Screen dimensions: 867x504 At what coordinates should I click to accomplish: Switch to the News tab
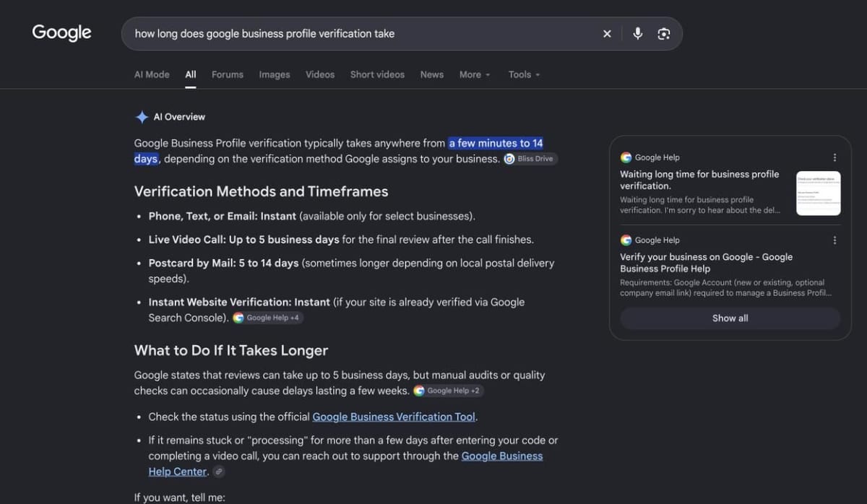pos(432,74)
